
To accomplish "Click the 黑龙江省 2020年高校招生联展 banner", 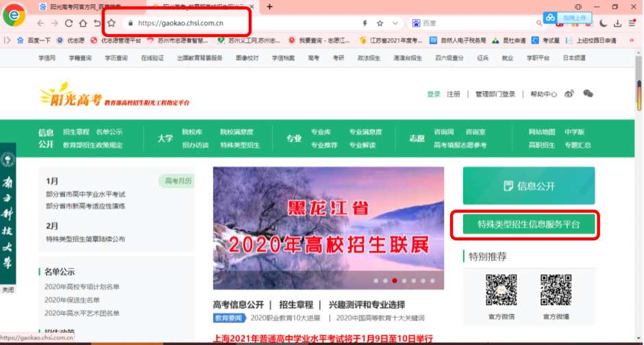I will click(x=328, y=228).
